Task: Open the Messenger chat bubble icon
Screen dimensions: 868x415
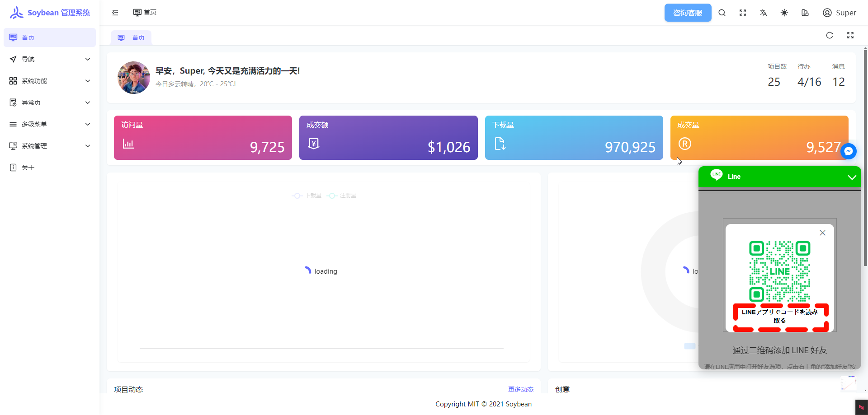Action: click(849, 151)
